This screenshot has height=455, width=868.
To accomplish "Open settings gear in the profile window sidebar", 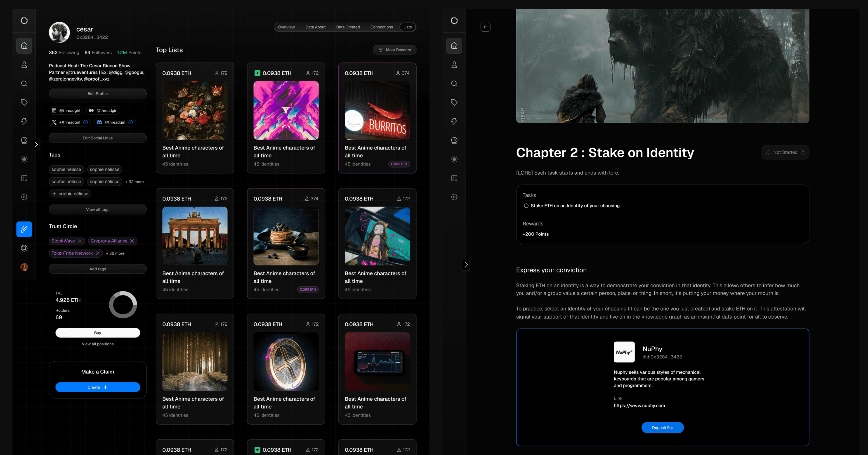I will pos(24,197).
